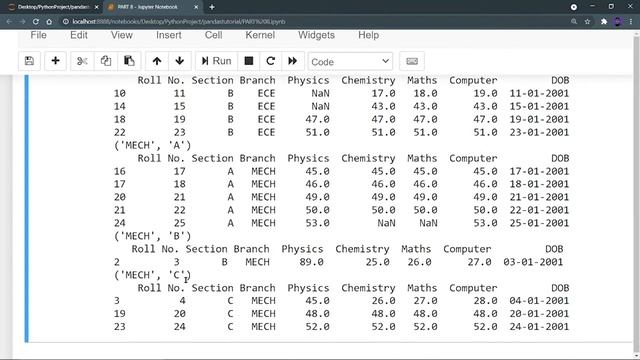Click DOB value 03-01-2001
Viewport: 640px width, 360px height.
(x=533, y=262)
